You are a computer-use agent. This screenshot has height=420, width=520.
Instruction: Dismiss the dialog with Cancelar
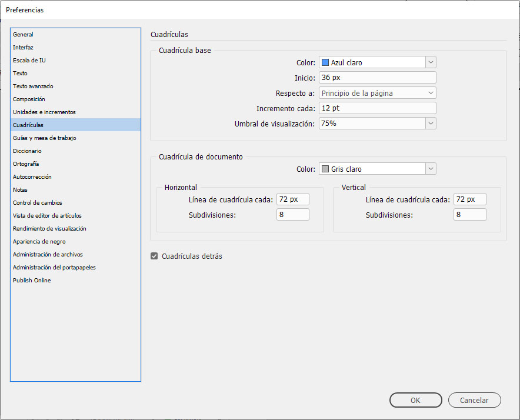coord(474,400)
